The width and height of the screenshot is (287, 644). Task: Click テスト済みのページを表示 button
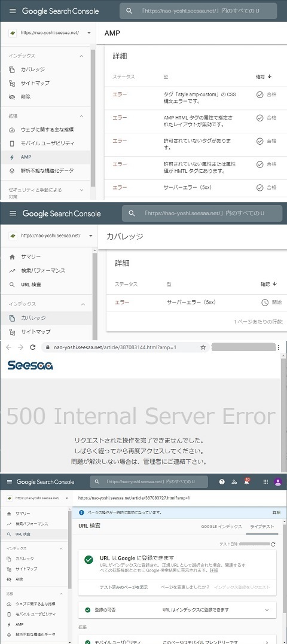click(124, 587)
